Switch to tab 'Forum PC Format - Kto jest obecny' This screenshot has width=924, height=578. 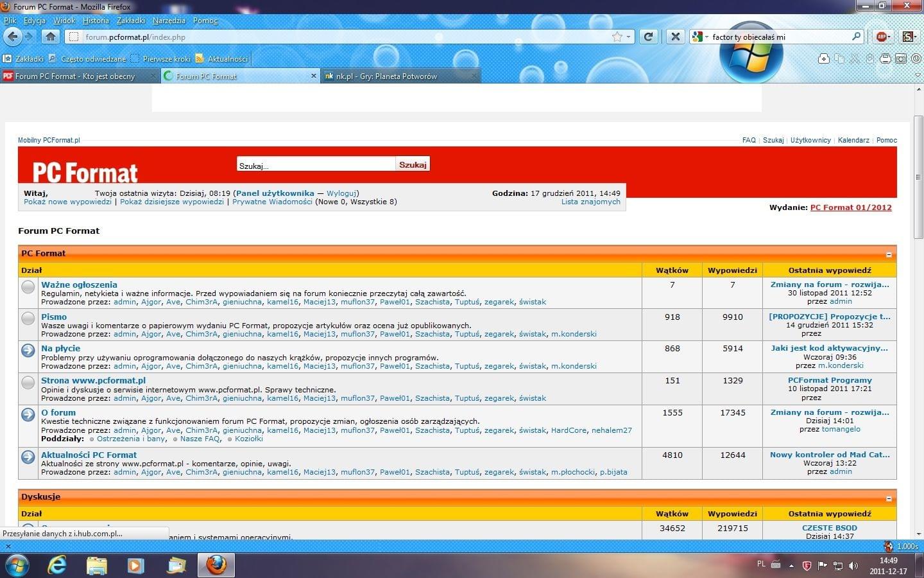80,76
